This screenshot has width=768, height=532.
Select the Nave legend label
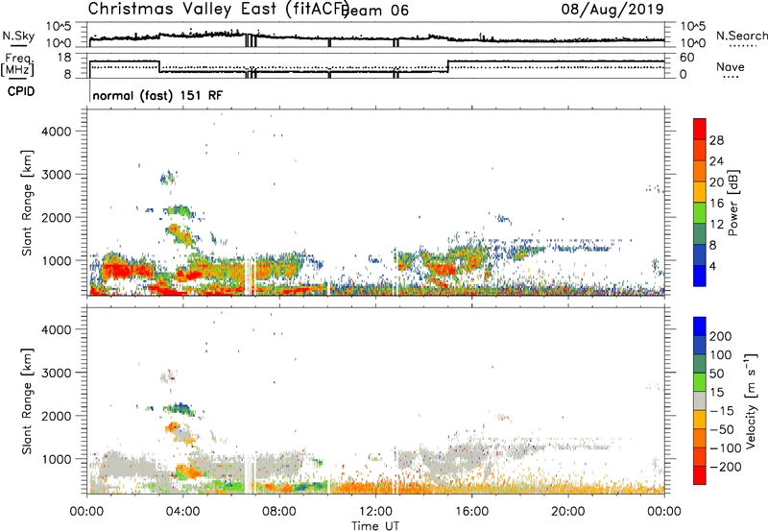click(731, 66)
